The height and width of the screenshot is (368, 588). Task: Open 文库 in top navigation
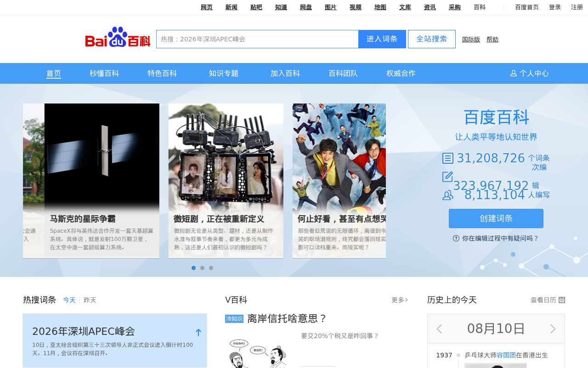tap(405, 7)
